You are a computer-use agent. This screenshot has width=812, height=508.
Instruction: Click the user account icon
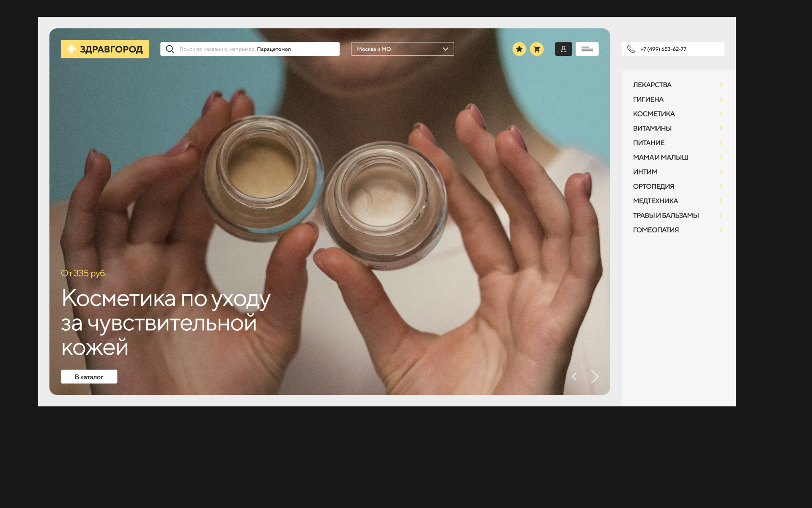(x=563, y=49)
